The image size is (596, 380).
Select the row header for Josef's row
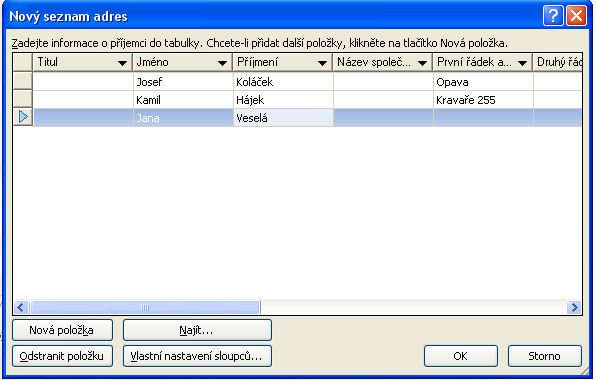click(x=23, y=81)
